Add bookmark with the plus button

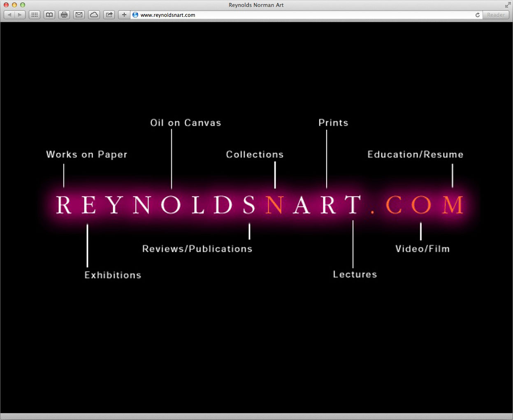(124, 15)
